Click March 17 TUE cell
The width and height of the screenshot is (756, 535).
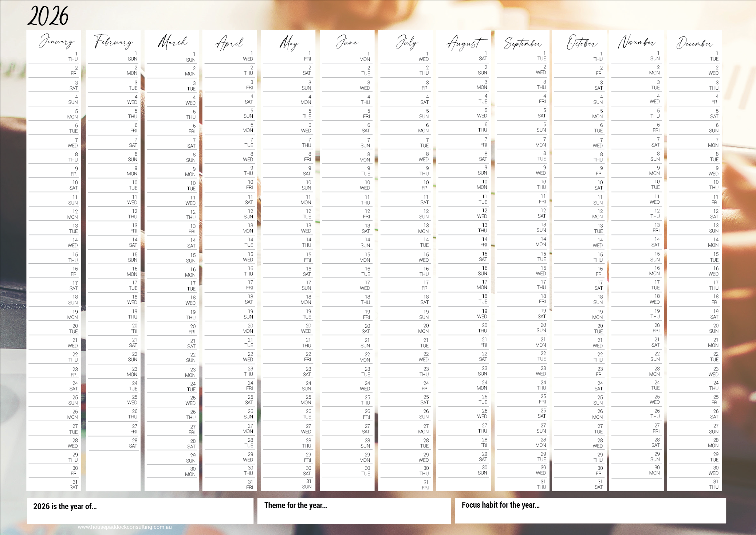coord(172,286)
